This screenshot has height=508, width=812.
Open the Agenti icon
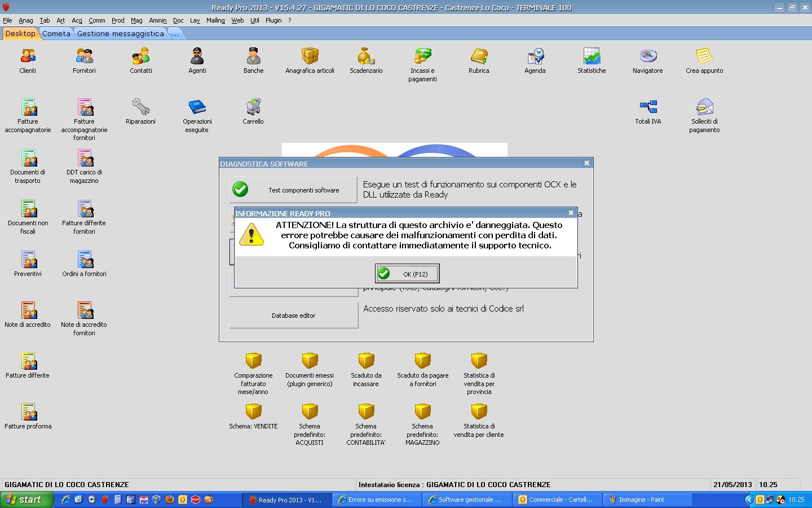197,56
